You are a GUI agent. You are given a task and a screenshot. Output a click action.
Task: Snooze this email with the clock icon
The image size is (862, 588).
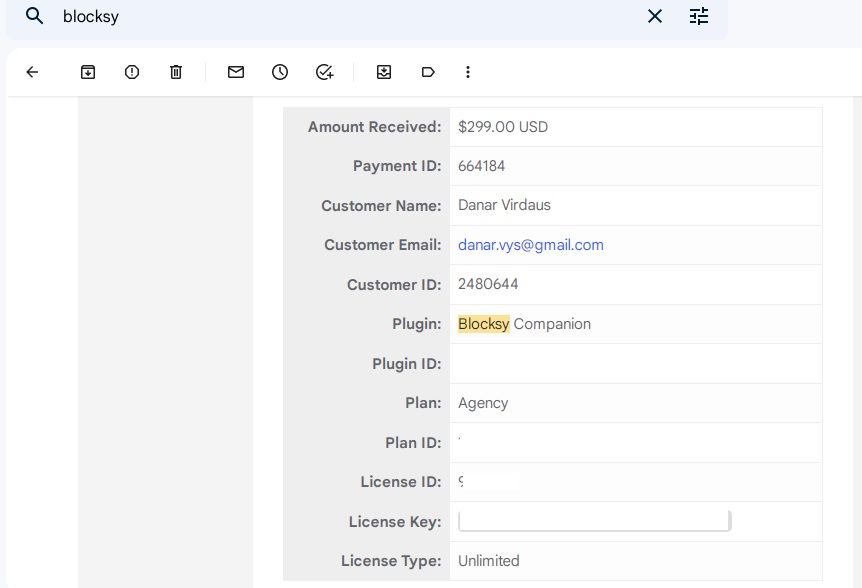pos(280,72)
